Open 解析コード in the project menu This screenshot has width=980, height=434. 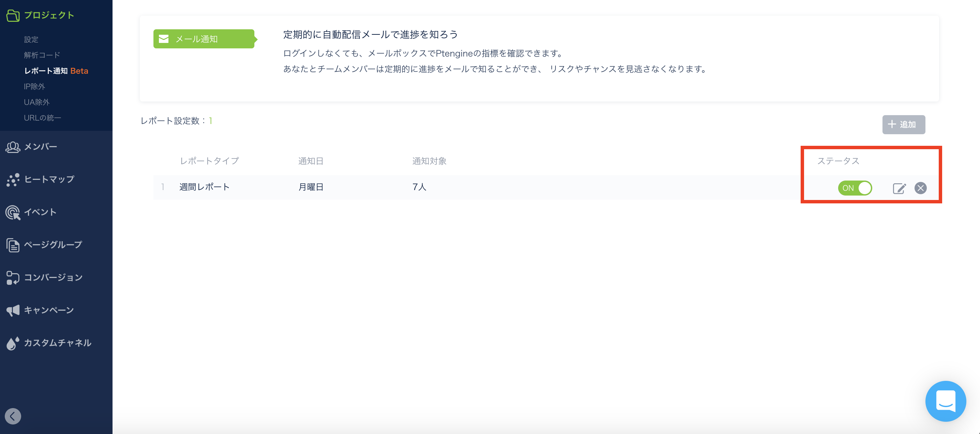tap(42, 55)
